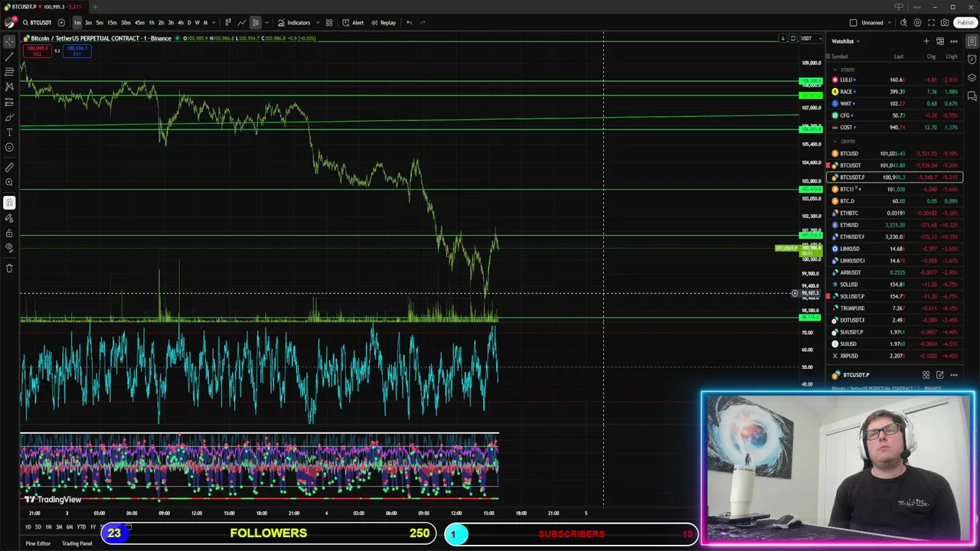Choose the line chart style icon
This screenshot has width=980, height=551.
click(x=242, y=23)
